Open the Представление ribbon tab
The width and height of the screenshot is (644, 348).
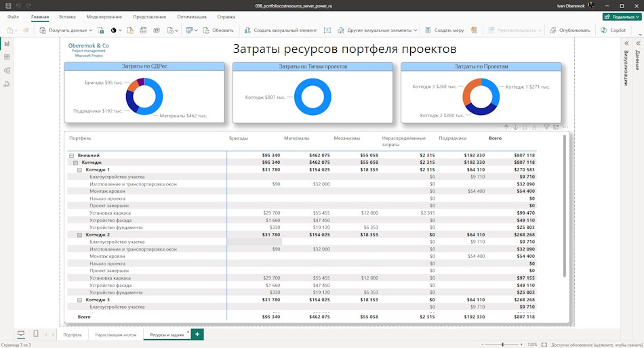point(150,17)
